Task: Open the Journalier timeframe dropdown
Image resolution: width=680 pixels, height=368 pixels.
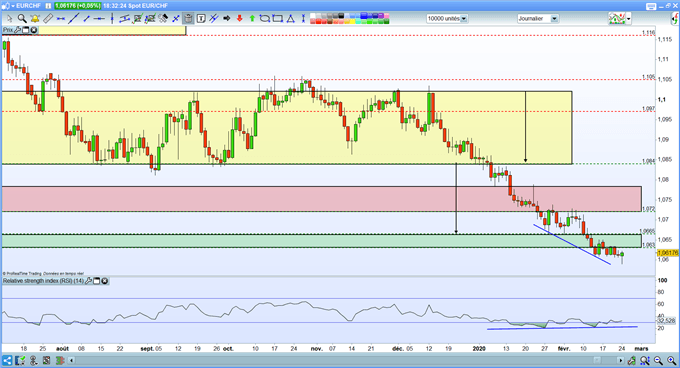Action: (x=538, y=19)
